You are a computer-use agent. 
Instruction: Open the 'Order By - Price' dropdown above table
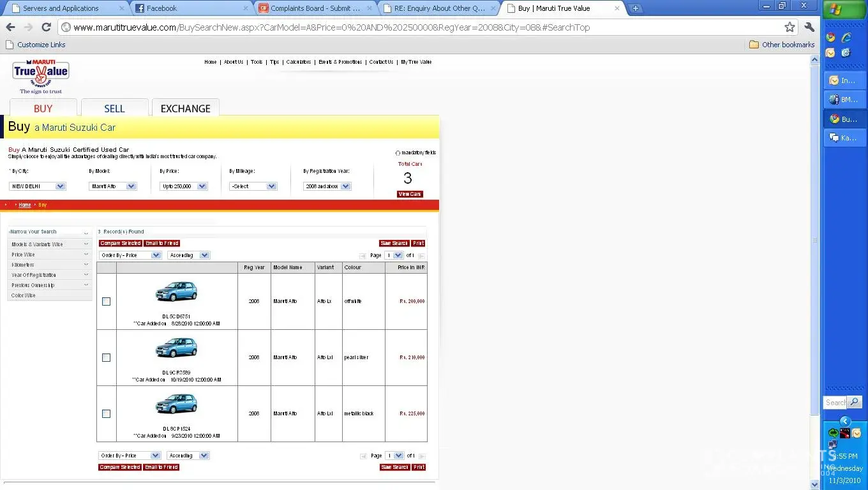click(130, 255)
